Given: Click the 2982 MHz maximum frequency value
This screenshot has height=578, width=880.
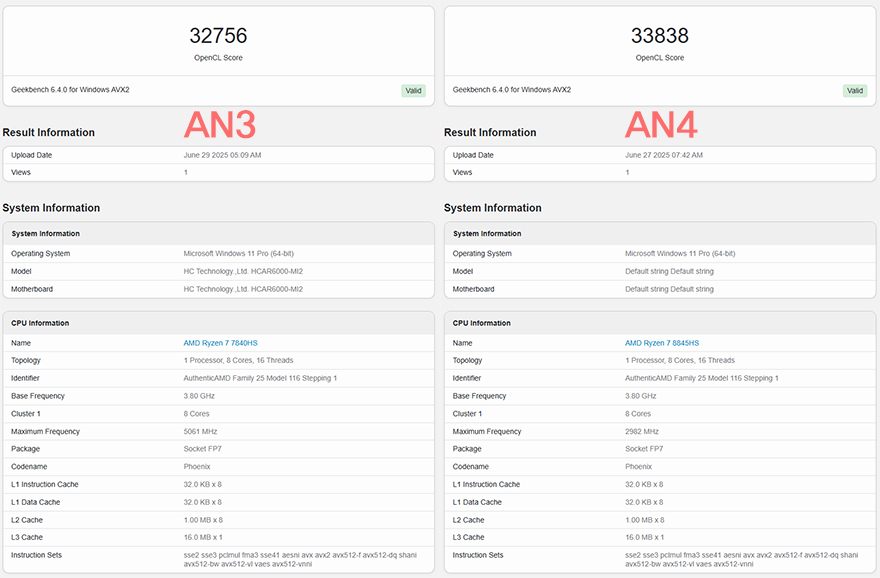Looking at the screenshot, I should [642, 432].
